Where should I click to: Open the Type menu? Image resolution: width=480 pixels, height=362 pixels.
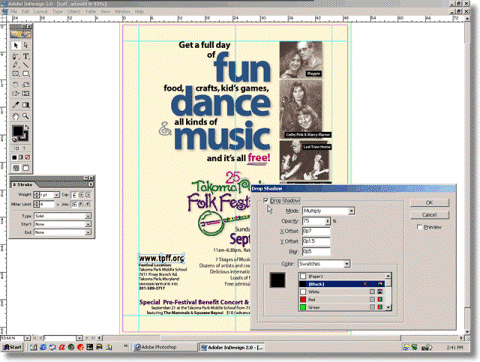pos(57,11)
